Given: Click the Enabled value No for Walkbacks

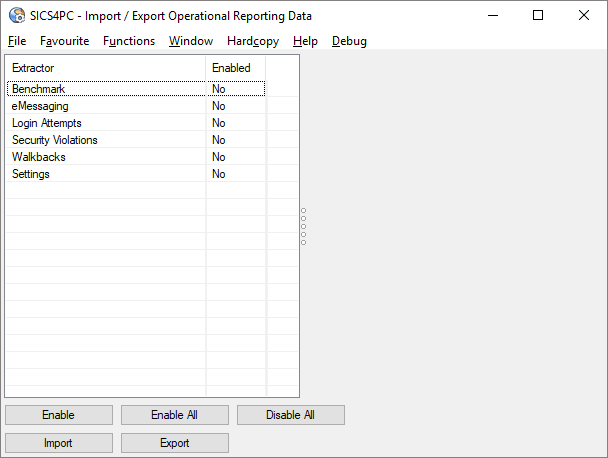Looking at the screenshot, I should coord(219,157).
